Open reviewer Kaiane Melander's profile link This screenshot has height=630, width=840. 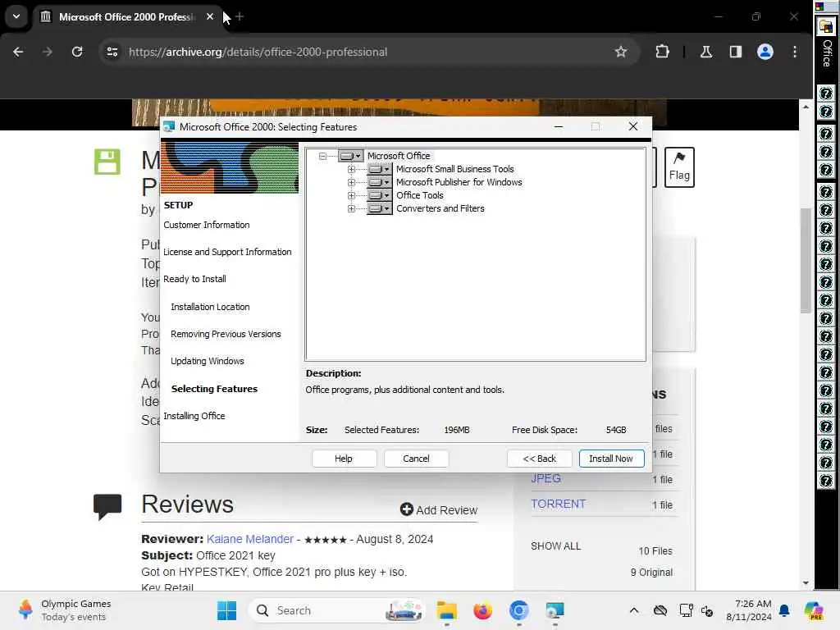pyautogui.click(x=249, y=539)
